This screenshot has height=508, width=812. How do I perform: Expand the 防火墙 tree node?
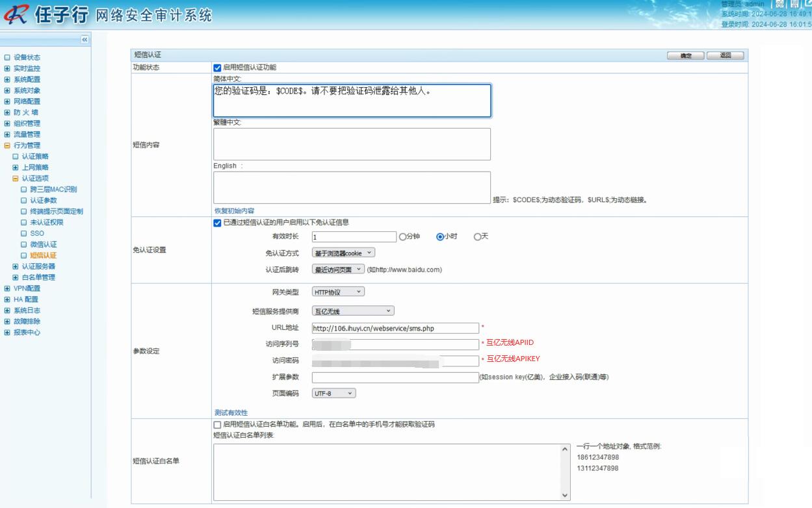(7, 113)
